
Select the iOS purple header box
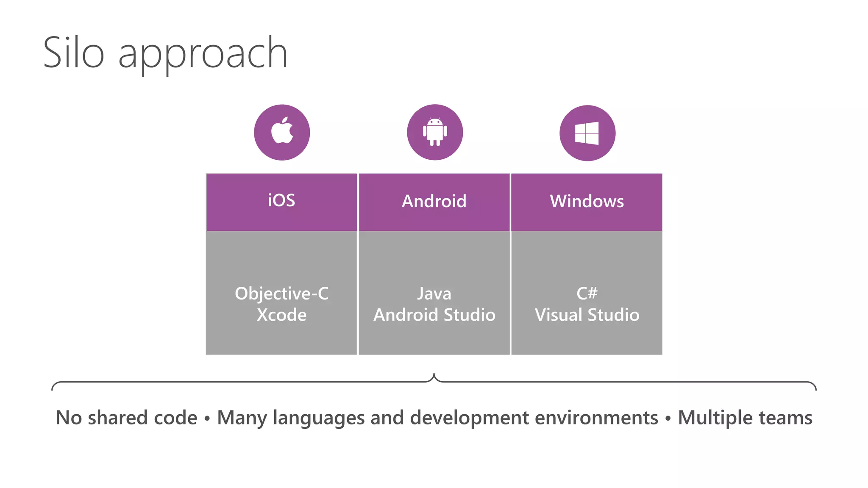[x=281, y=202]
